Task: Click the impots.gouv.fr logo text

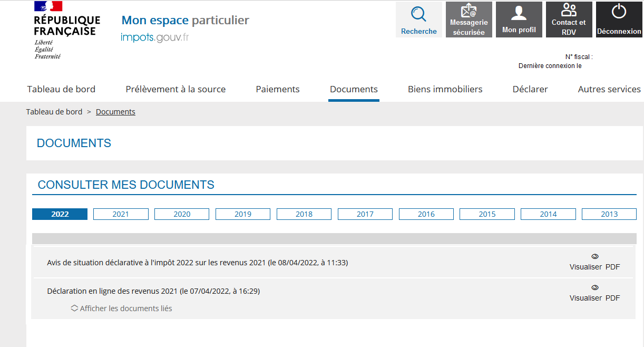Action: pyautogui.click(x=155, y=37)
